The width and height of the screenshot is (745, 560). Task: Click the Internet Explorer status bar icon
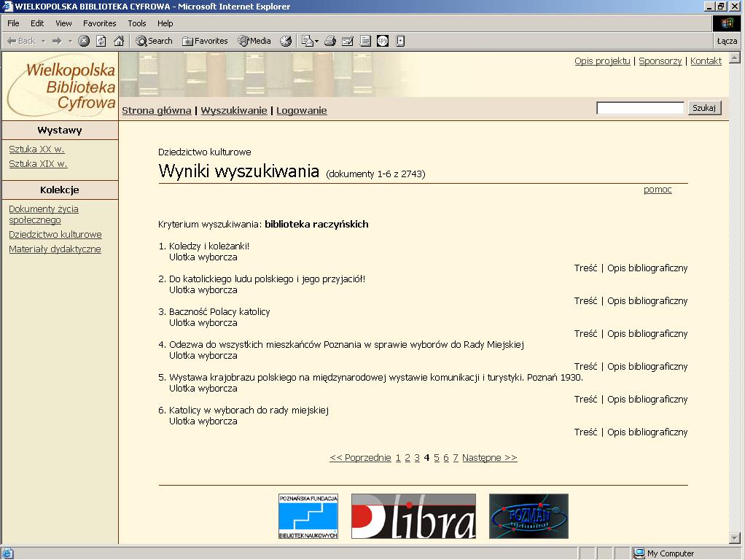(x=7, y=553)
